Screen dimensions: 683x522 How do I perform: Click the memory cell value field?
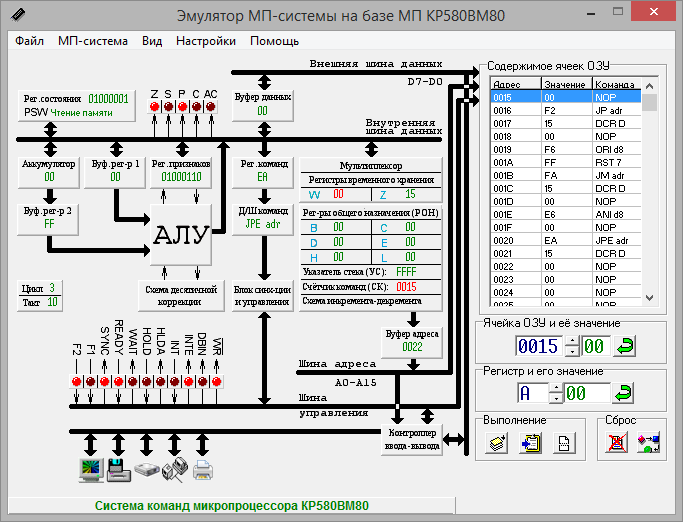tap(595, 346)
